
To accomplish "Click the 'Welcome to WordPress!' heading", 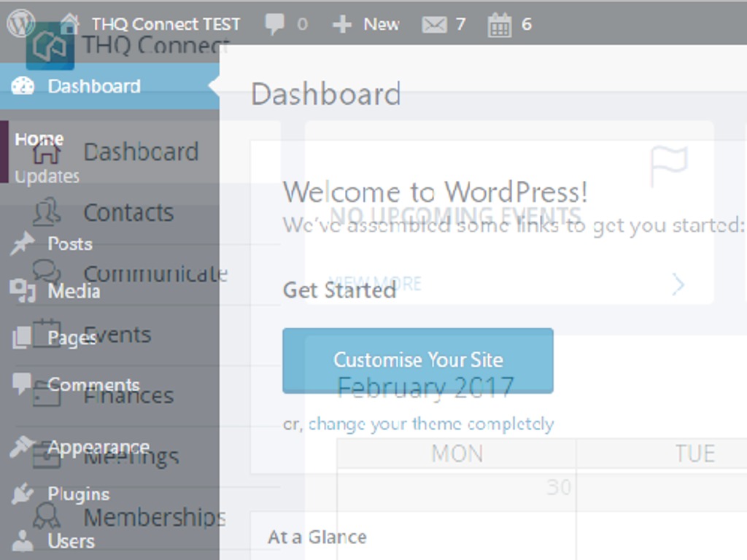I will pos(436,192).
